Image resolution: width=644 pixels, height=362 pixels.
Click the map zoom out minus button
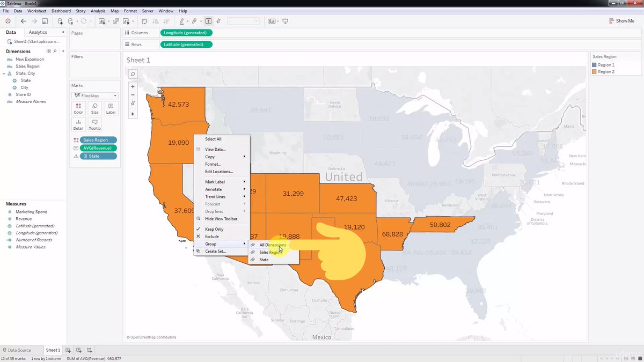pyautogui.click(x=133, y=94)
